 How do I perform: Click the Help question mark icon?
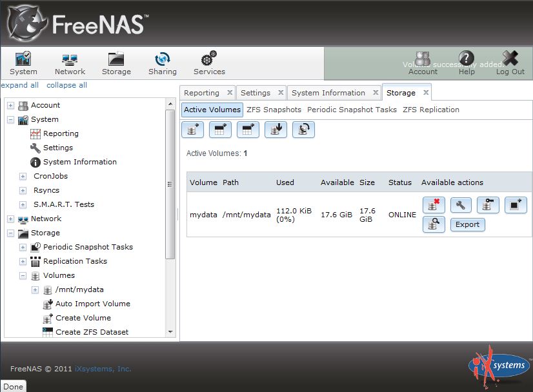click(x=467, y=61)
